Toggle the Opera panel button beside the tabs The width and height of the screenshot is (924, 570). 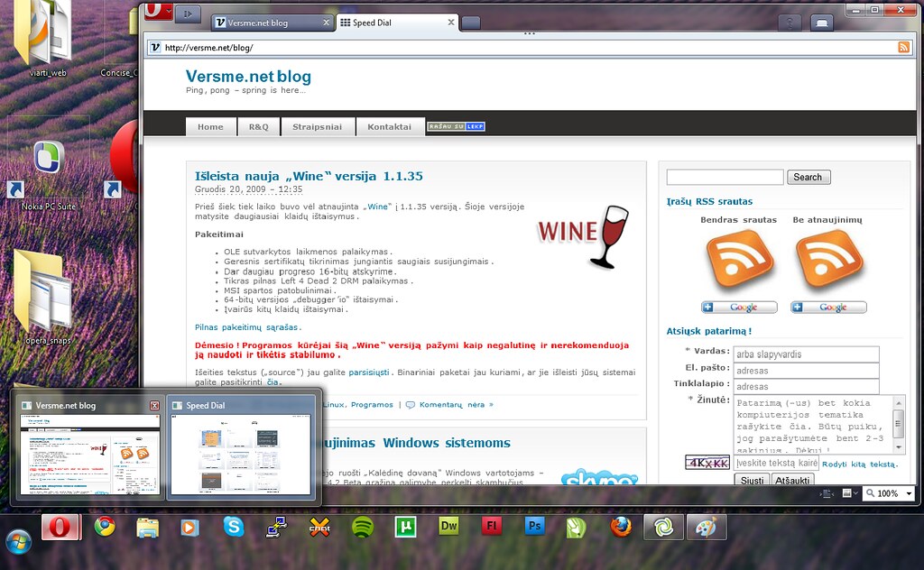pos(188,14)
